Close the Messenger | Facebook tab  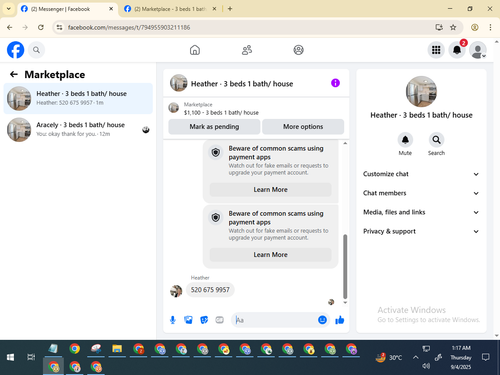tap(111, 9)
